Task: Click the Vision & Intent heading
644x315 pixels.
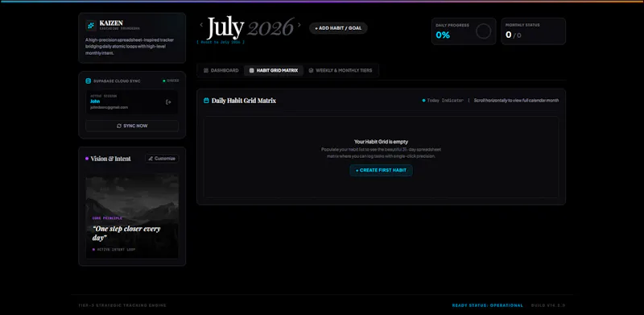Action: [x=110, y=159]
